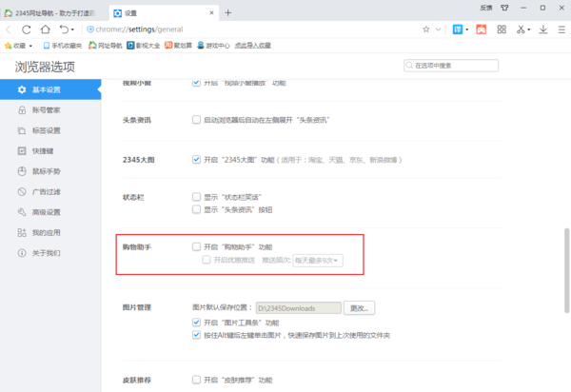Screen dimensions: 571x392
Task: Open the downloads arrow icon
Action: pyautogui.click(x=543, y=29)
